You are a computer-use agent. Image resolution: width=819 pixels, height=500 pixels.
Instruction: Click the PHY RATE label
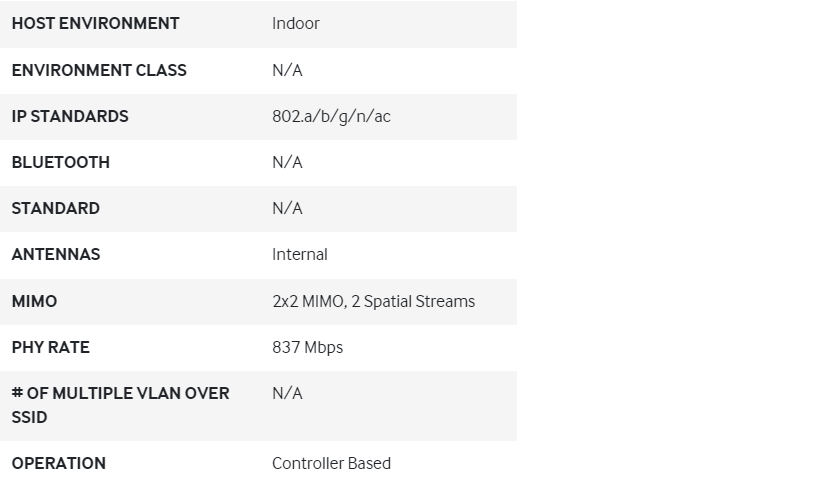coord(50,347)
